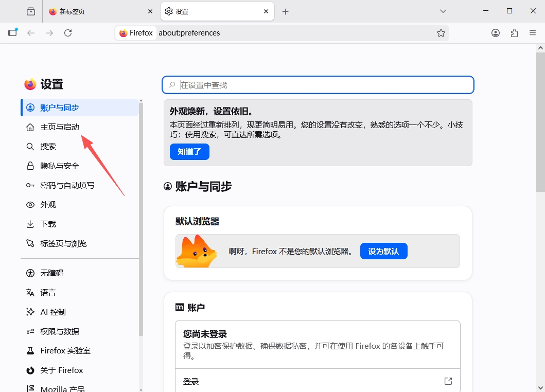Click the sparkle icon beside AI 控制
Screen dimensions: 545x392
click(x=30, y=312)
